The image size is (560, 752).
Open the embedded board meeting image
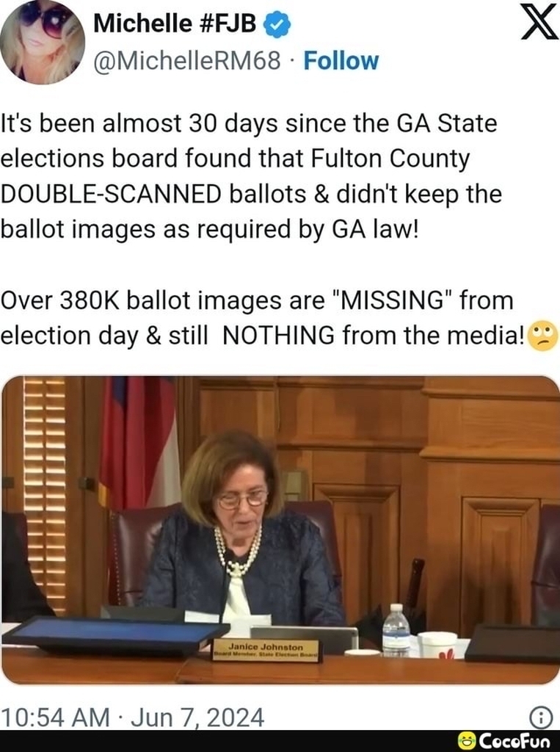(280, 530)
